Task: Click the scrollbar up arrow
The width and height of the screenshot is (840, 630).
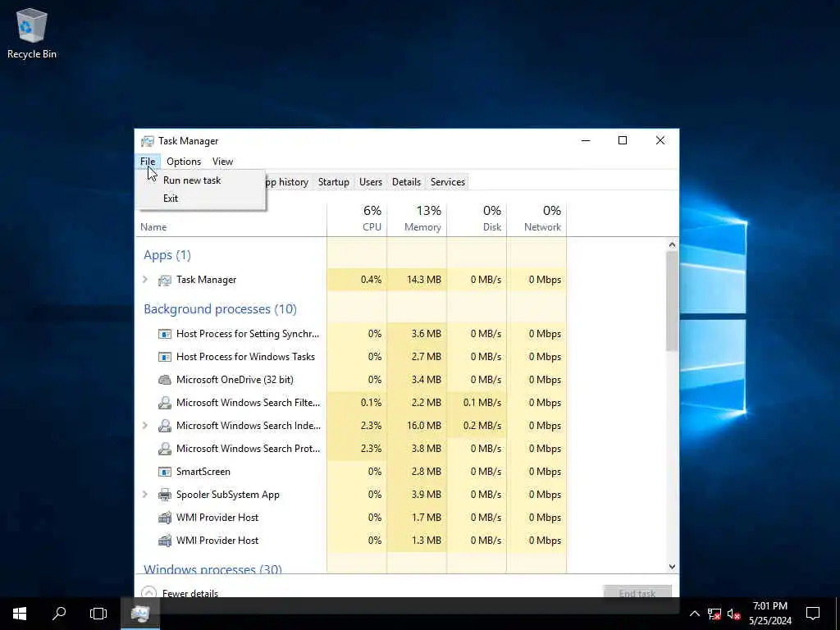Action: [673, 244]
